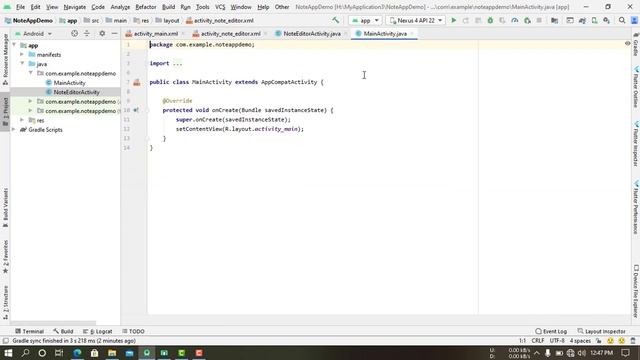This screenshot has width=640, height=360.
Task: Click the user account icon at top right
Action: tap(634, 20)
